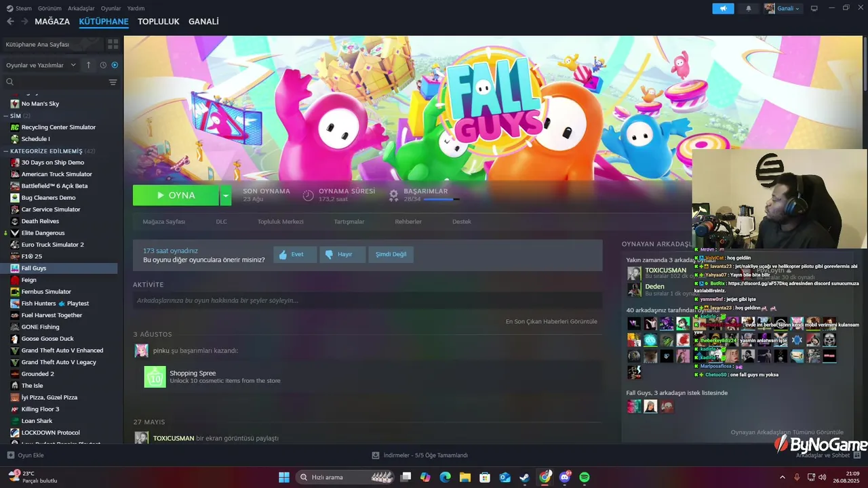Open TOXICUSMAN activity profile name
The image size is (868, 488).
click(174, 438)
